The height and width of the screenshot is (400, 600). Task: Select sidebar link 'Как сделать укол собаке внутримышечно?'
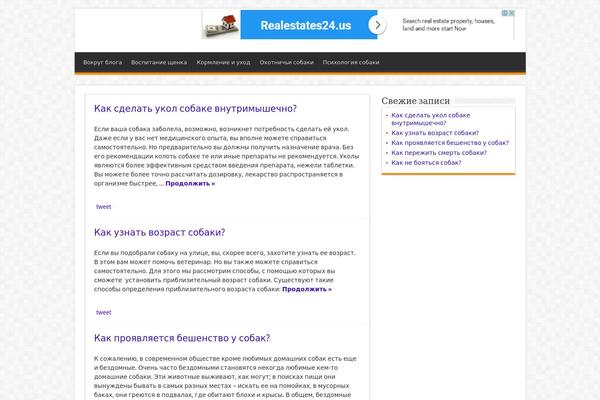coord(430,119)
